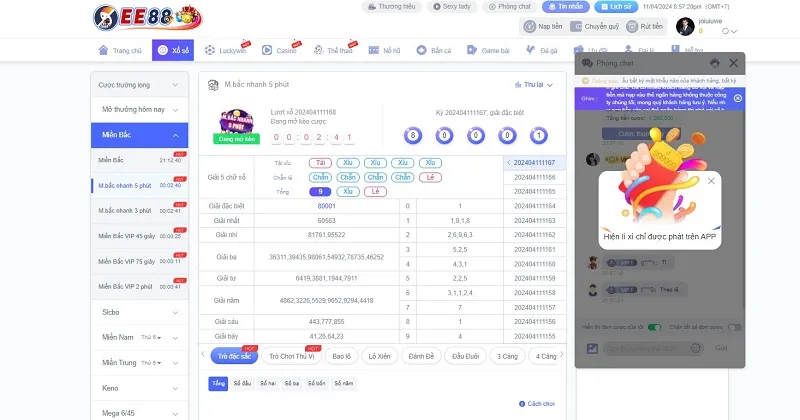Viewport: 800px width, 420px height.
Task: Click the blue Cách chơi help icon
Action: (522, 404)
